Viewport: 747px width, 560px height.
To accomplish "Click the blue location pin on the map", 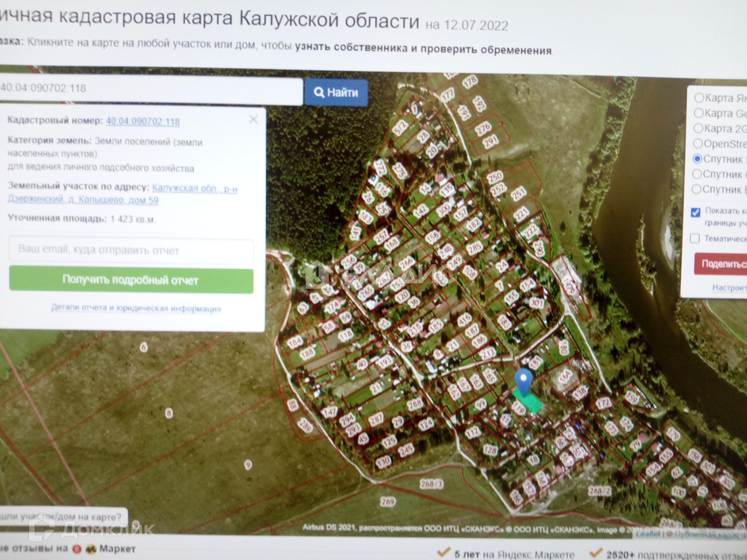I will click(524, 382).
